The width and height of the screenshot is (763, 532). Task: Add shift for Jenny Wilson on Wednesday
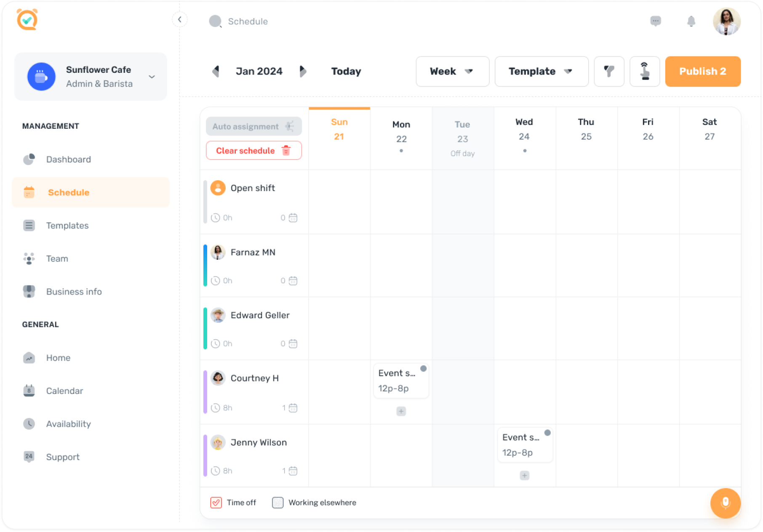[524, 476]
